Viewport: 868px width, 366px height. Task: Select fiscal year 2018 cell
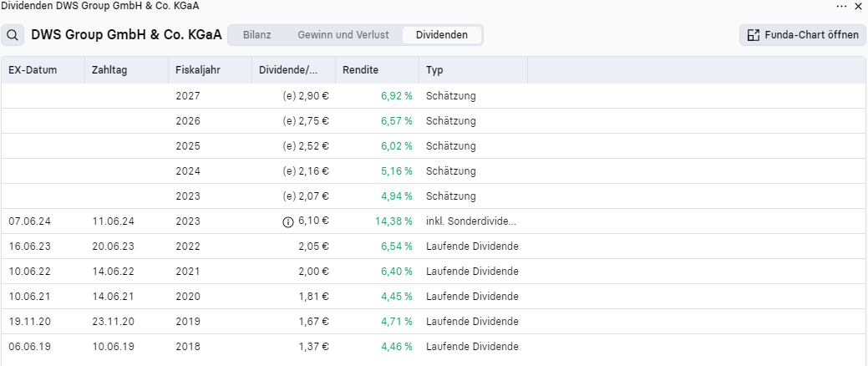click(188, 347)
